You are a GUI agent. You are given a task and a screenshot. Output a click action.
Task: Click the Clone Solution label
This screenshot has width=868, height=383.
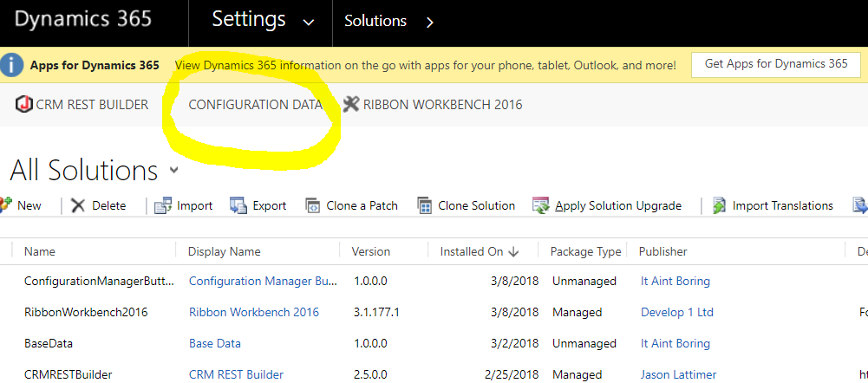click(477, 206)
